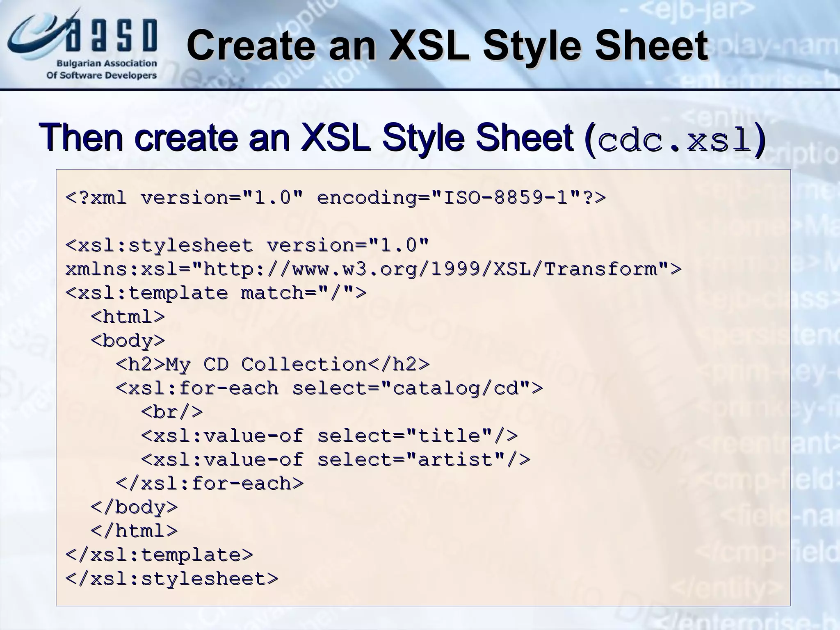Click the subtitle 'Then create an XSL Style Sheet'
The image size is (840, 630).
click(x=306, y=137)
